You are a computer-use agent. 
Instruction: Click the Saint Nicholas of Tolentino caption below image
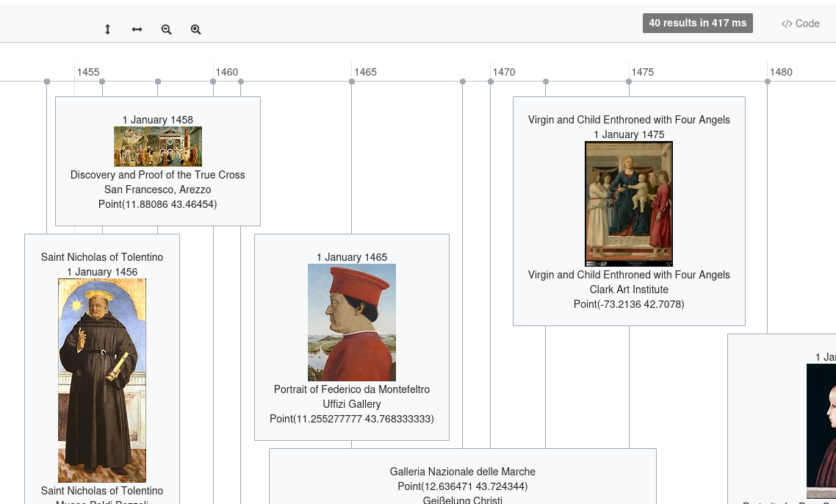click(102, 491)
